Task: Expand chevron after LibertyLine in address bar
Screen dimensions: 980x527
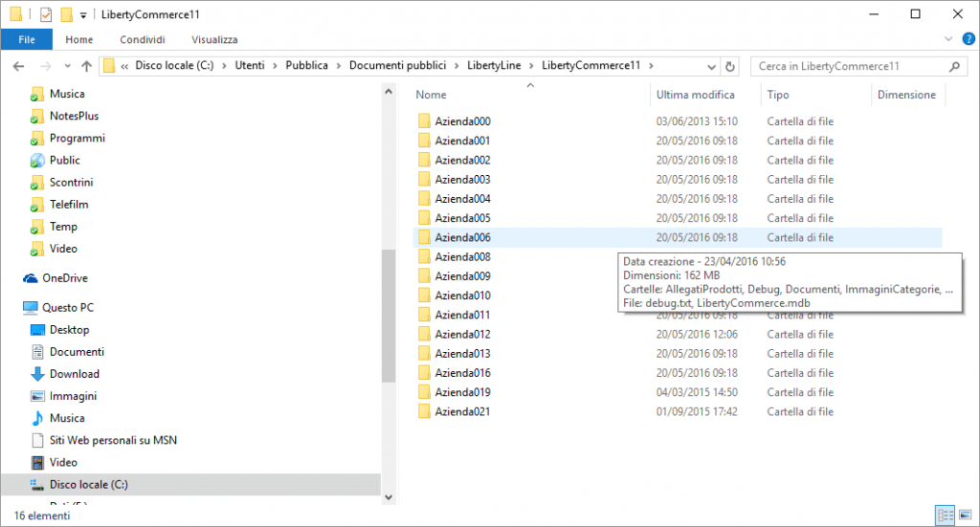Action: [x=531, y=66]
